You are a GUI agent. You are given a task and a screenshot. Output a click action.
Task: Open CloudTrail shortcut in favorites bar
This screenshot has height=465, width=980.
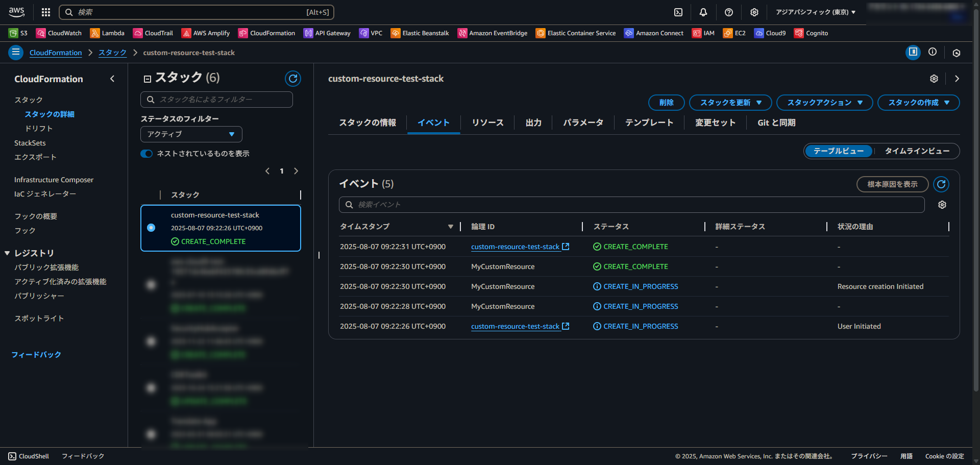153,33
